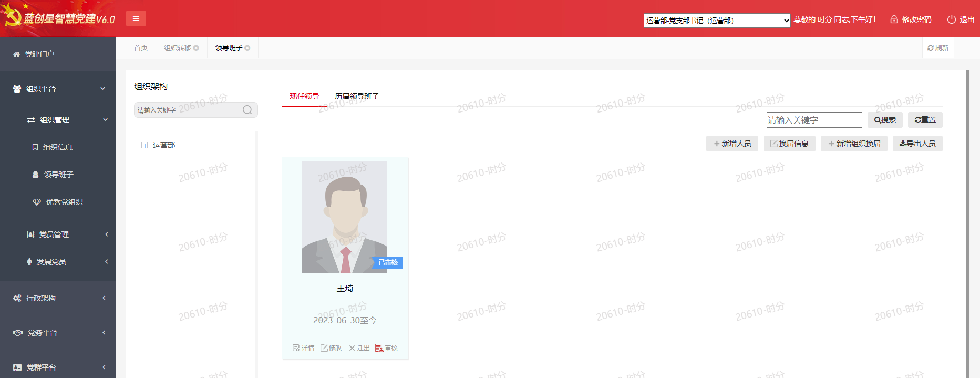Expand the 党群平台 menu chevron
The image size is (980, 378).
104,367
